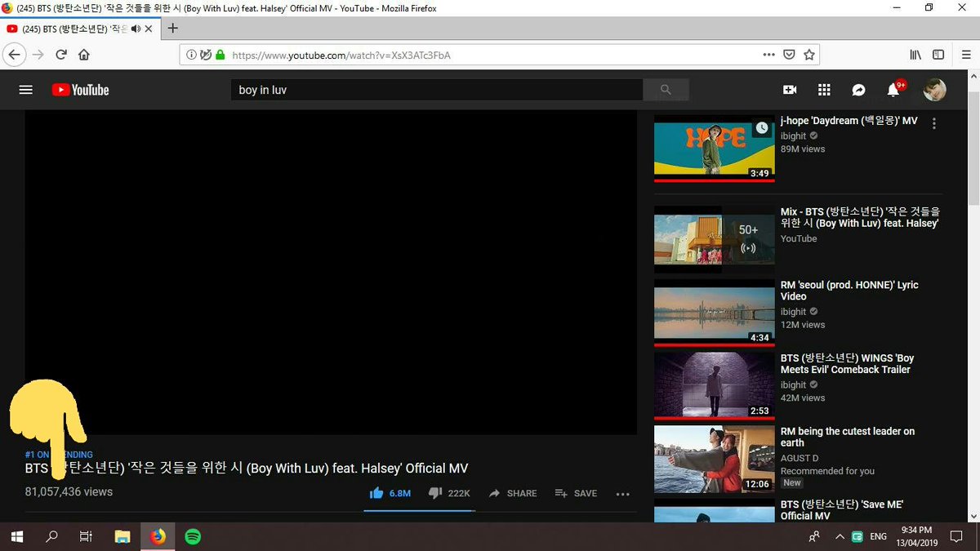Open File Explorer from the taskbar

click(x=122, y=536)
